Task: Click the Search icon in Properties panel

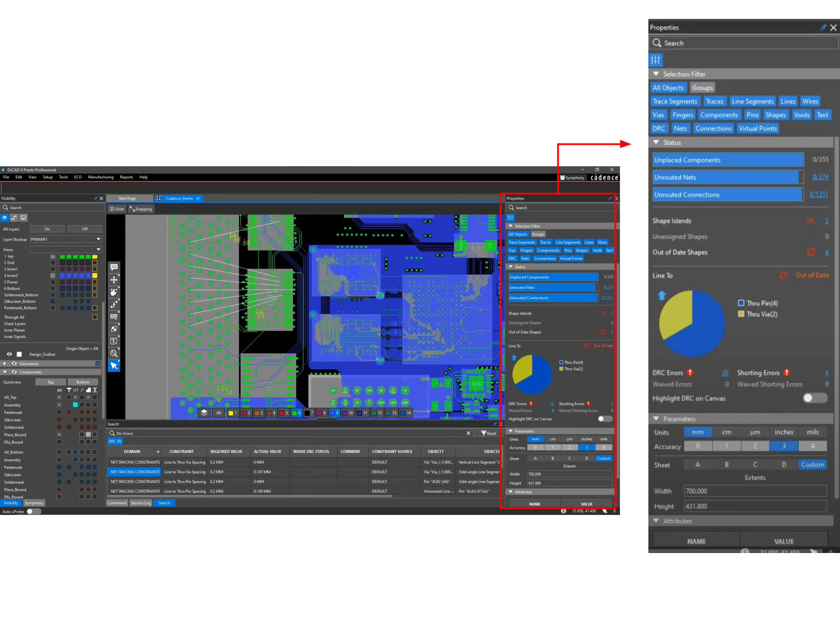Action: coord(657,42)
